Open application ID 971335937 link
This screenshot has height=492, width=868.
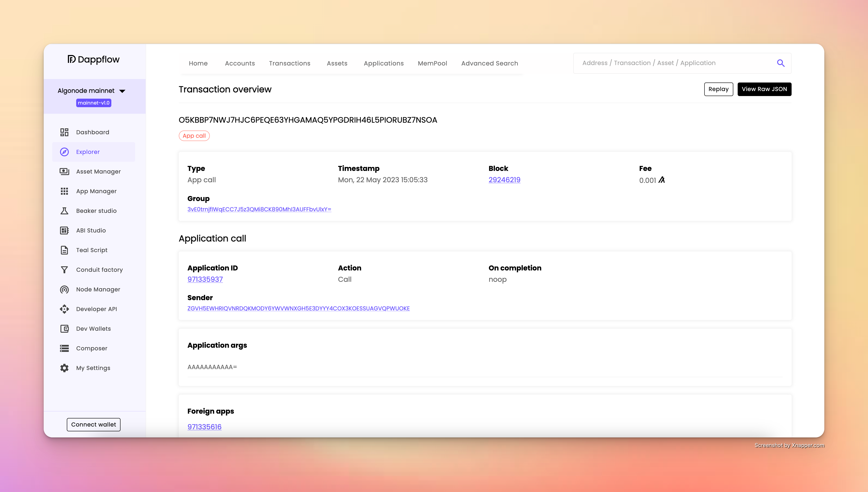(205, 279)
